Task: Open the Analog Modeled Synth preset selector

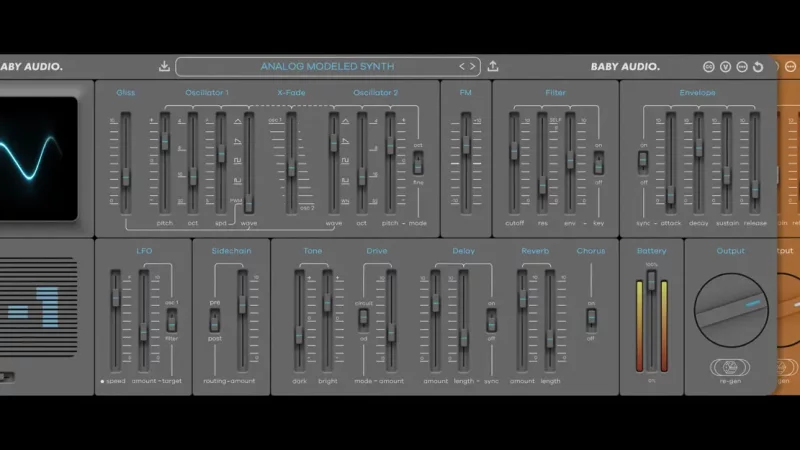Action: click(327, 67)
